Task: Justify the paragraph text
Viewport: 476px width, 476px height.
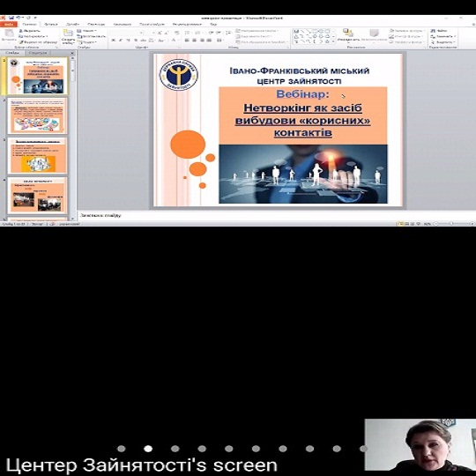Action: pyautogui.click(x=209, y=40)
